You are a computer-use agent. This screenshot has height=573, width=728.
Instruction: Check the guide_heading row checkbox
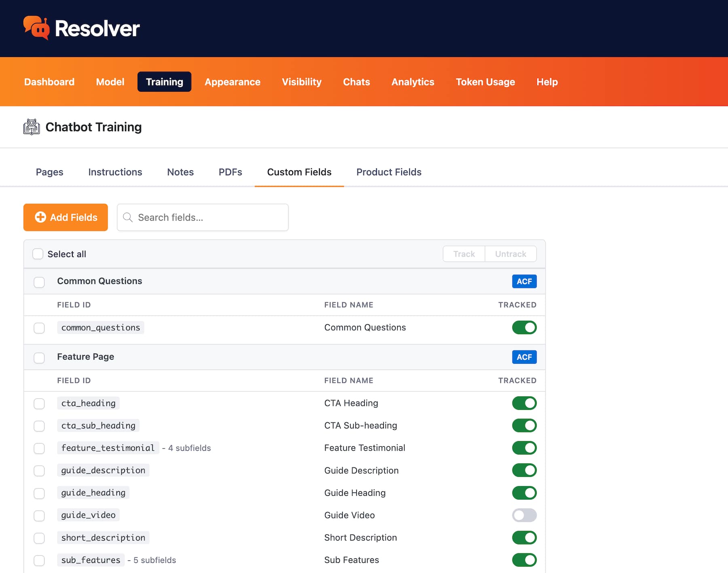click(x=39, y=493)
